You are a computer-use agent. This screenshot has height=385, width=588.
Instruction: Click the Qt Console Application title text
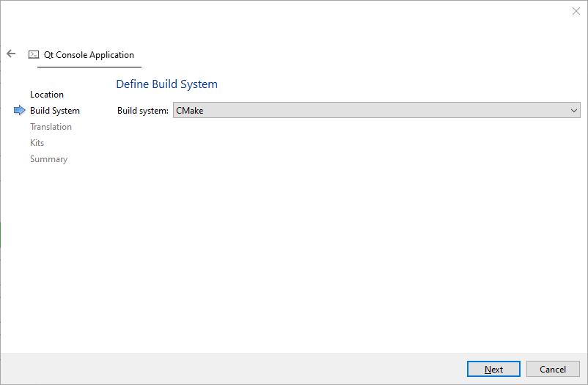tap(89, 55)
